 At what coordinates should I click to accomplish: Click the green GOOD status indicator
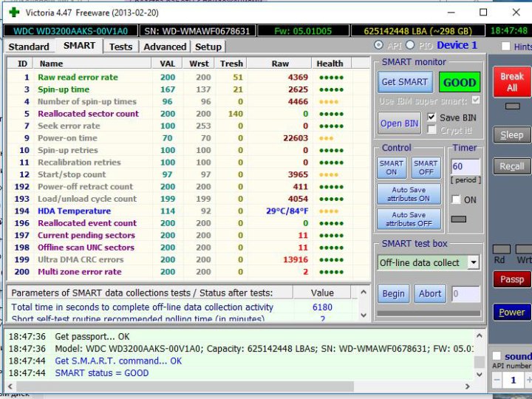(459, 82)
